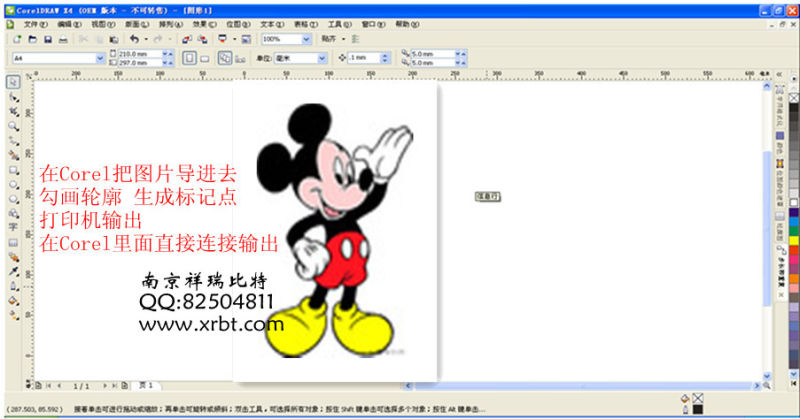Open the 工具 (Tools) menu
This screenshot has height=419, width=800.
click(x=339, y=24)
